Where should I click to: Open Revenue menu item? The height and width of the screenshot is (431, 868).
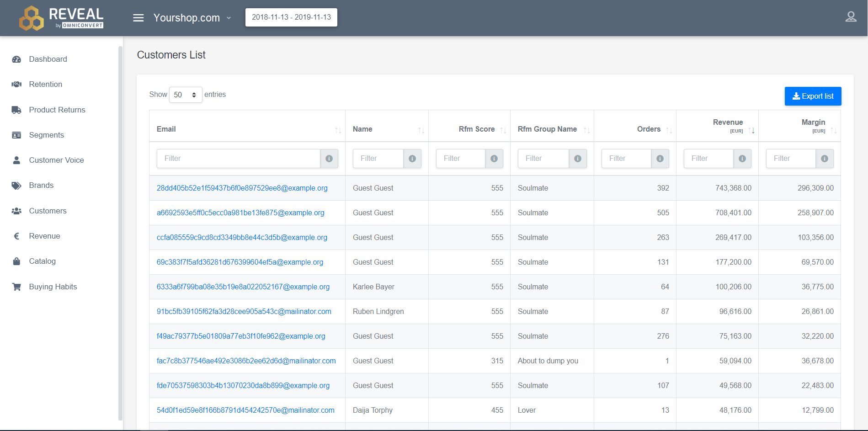[45, 236]
